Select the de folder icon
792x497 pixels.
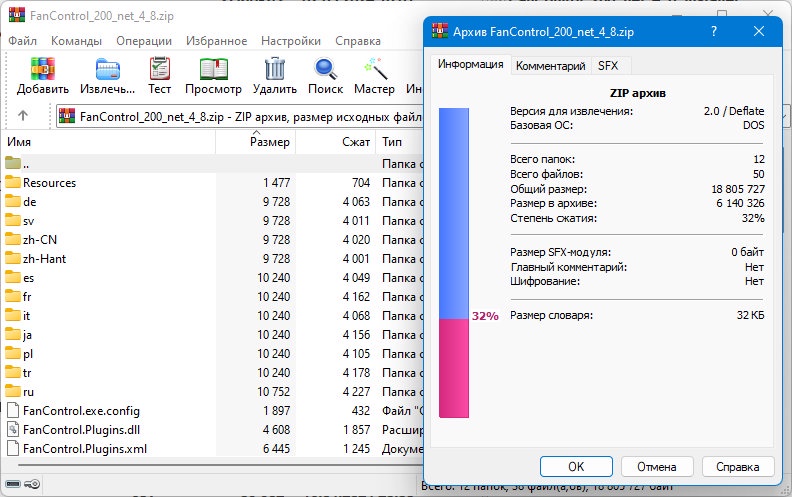point(13,201)
